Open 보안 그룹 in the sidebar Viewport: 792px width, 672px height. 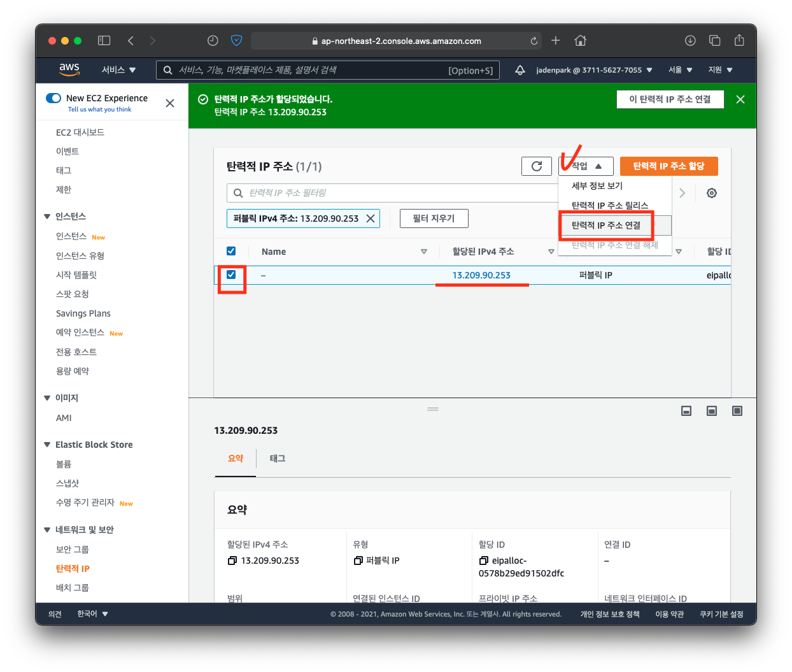[x=73, y=550]
